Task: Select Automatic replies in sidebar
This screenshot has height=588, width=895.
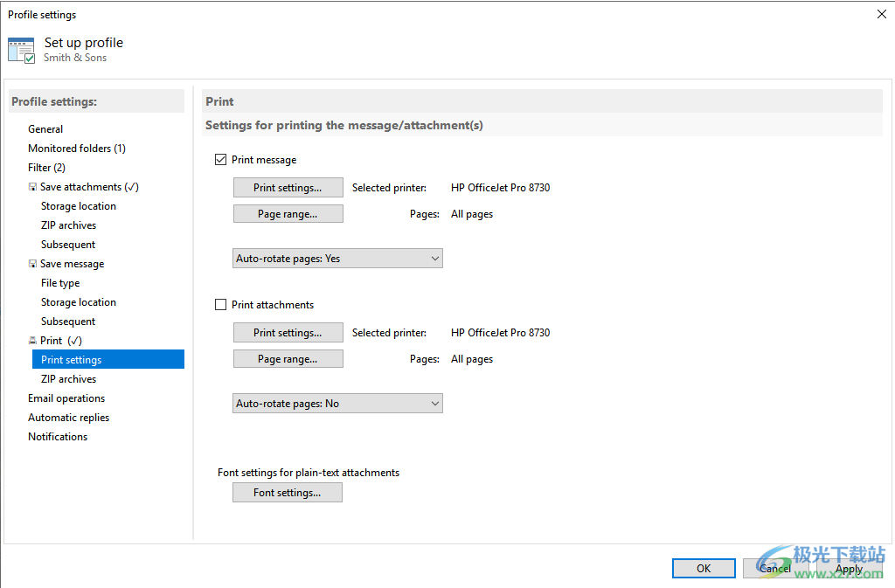Action: [69, 418]
